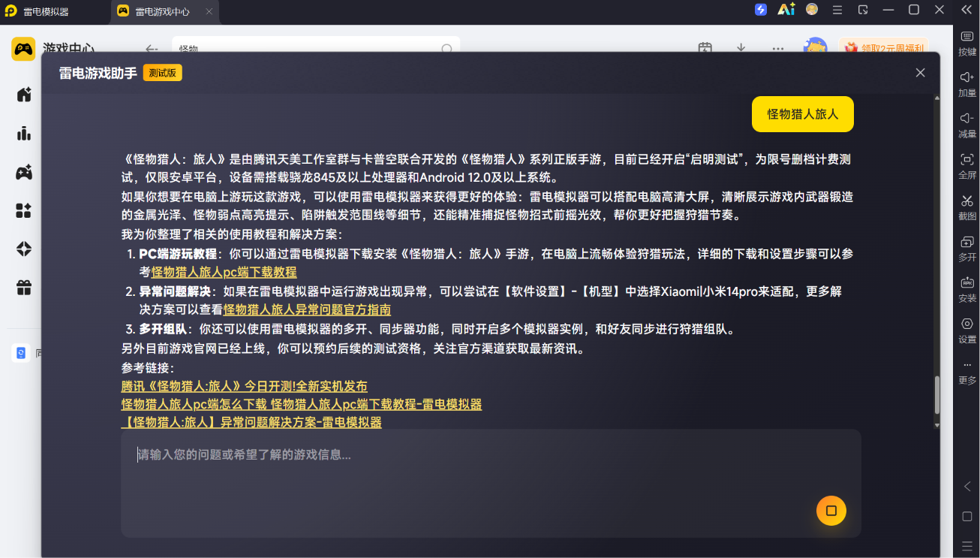980x558 pixels.
Task: Collapse the right sidebar with the double chevron
Action: (x=966, y=10)
